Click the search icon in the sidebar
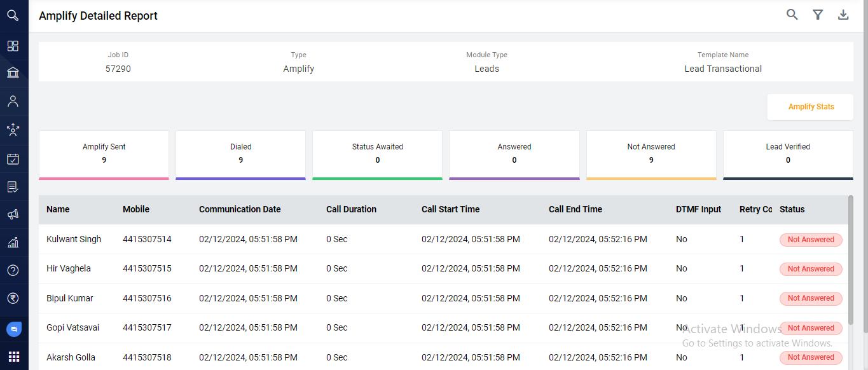The height and width of the screenshot is (370, 868). (x=13, y=15)
